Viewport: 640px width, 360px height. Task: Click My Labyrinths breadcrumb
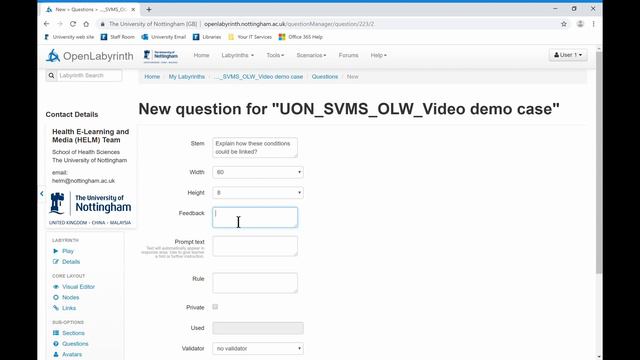click(187, 77)
